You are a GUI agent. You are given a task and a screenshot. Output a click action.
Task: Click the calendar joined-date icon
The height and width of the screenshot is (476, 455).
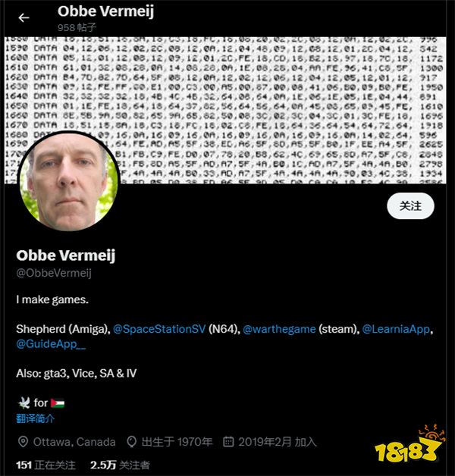point(228,442)
